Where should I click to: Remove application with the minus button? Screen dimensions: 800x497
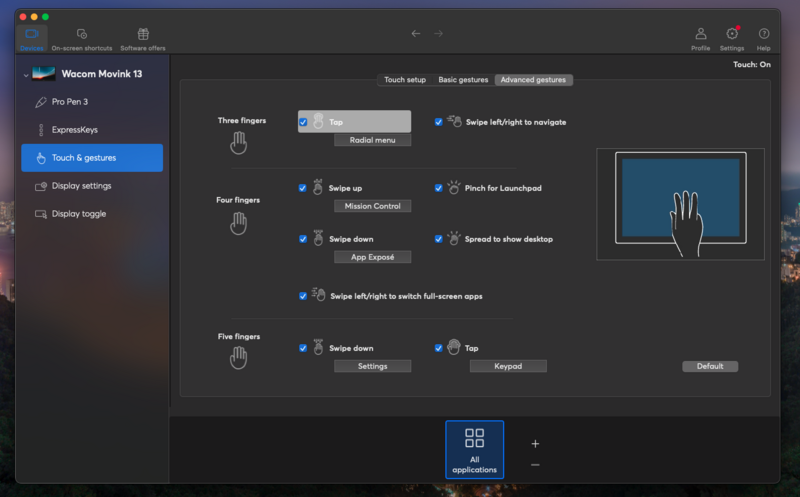tap(535, 465)
